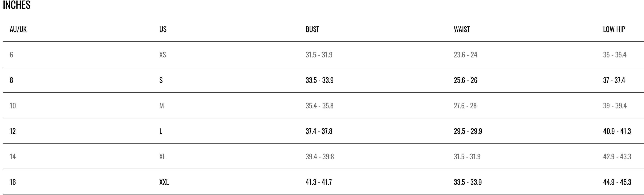Click waist measurement 25.6 - 26
Viewport: 644px width, 195px height.
pos(465,80)
